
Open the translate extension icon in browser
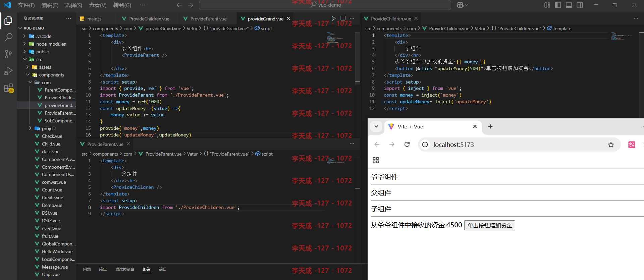coord(632,145)
